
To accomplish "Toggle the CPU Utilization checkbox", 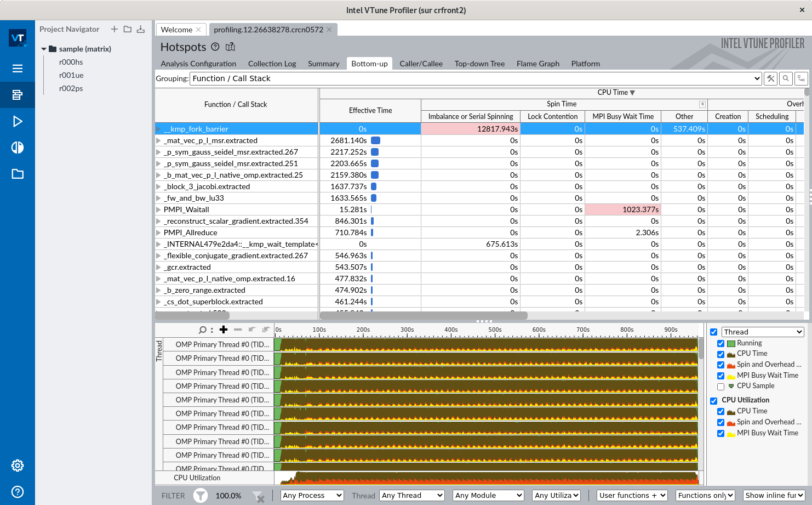I will 714,401.
